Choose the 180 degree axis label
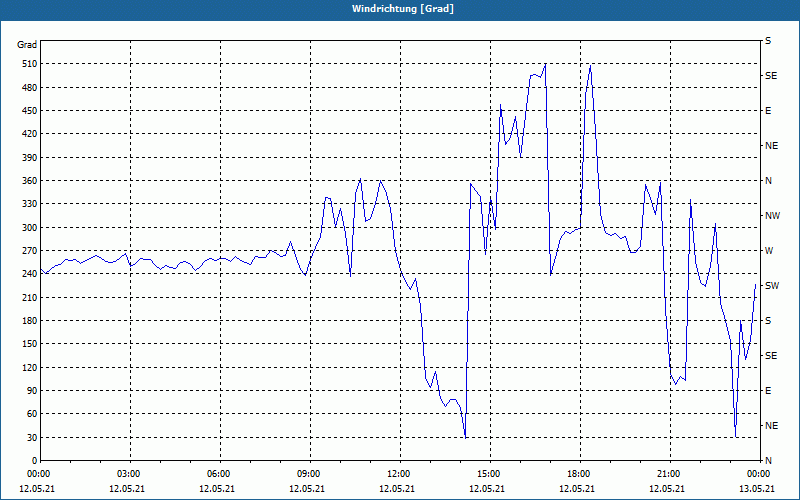800x500 pixels. [29, 321]
